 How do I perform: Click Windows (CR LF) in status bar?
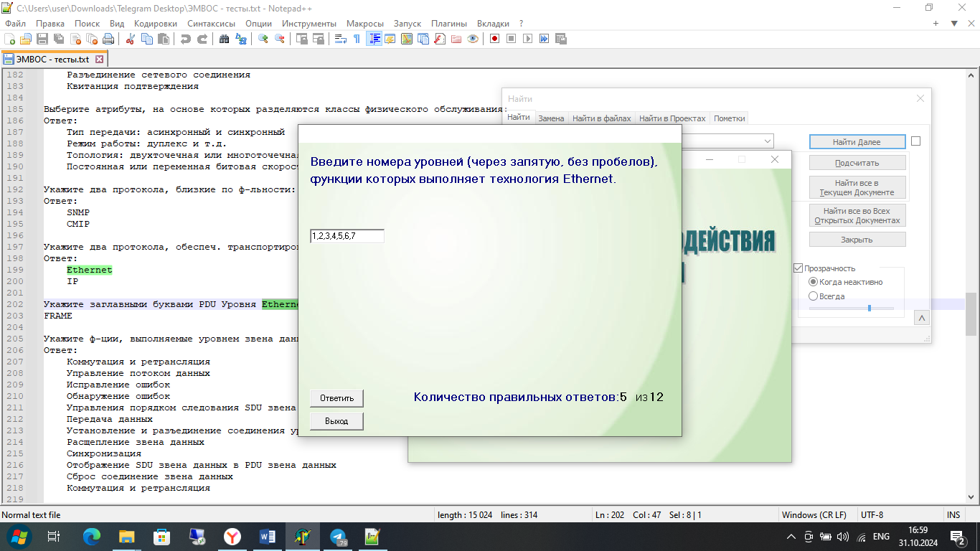(814, 515)
